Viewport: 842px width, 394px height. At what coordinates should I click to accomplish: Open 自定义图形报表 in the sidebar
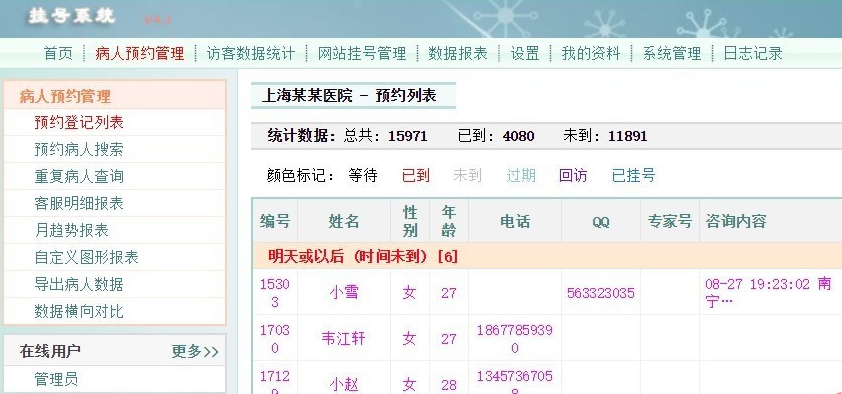click(x=86, y=257)
